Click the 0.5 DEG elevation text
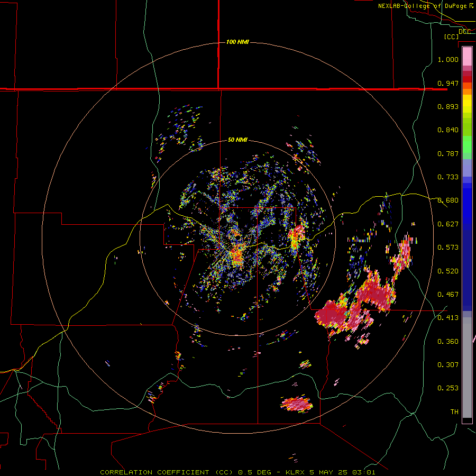 (254, 472)
